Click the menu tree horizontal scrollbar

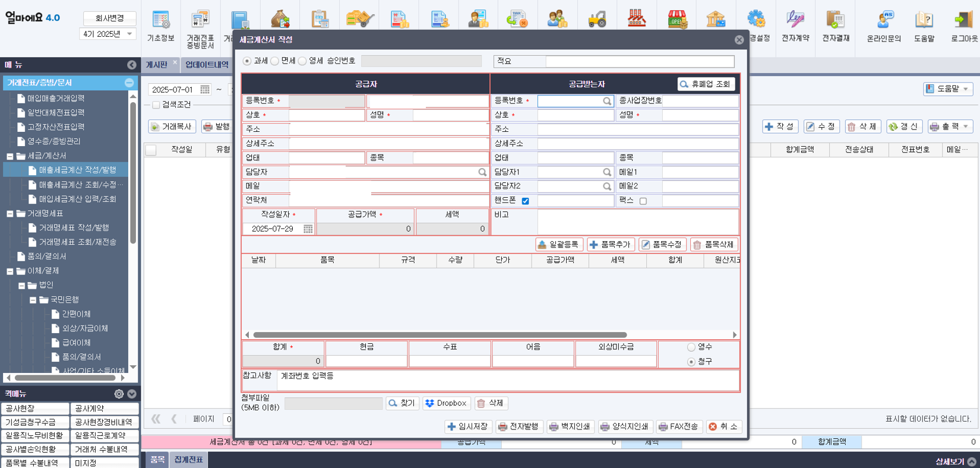tap(65, 378)
